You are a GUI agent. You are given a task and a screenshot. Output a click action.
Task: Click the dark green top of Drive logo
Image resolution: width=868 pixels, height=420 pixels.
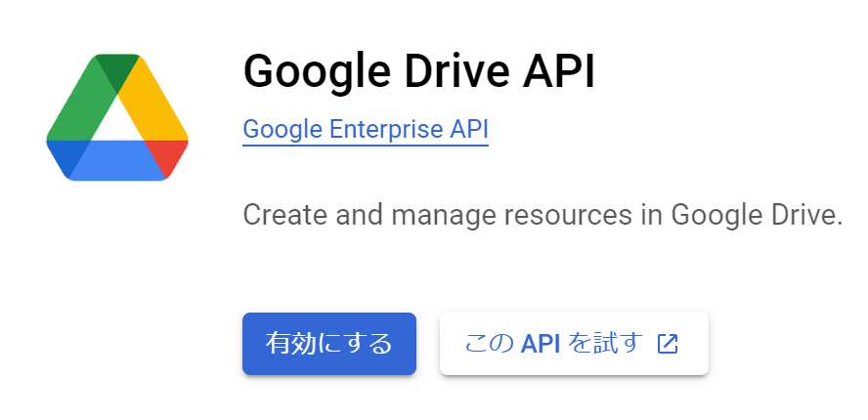pos(117,70)
